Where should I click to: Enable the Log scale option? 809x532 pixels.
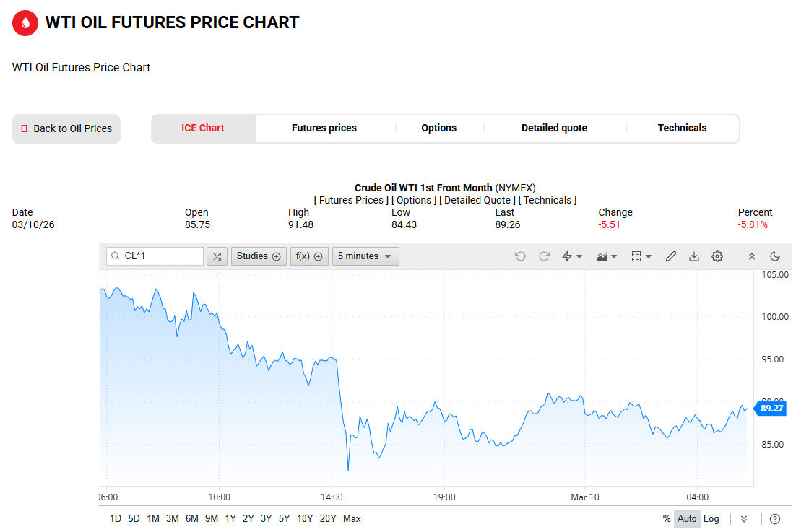[711, 518]
